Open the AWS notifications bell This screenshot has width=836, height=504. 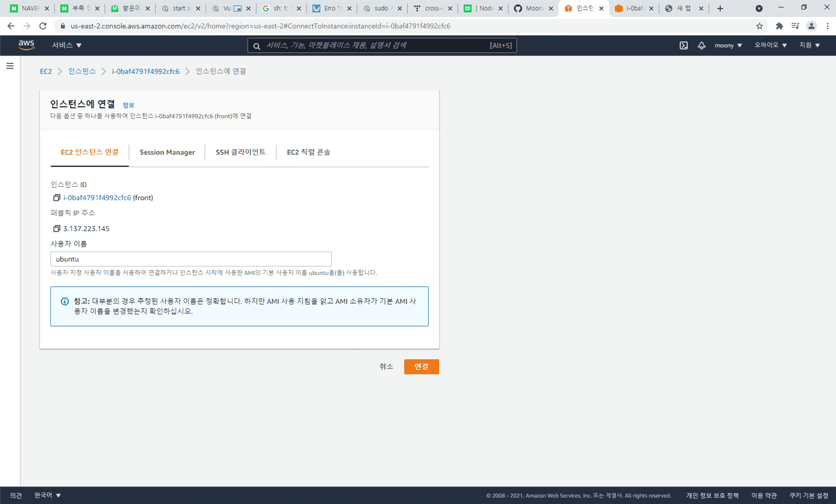coord(702,45)
